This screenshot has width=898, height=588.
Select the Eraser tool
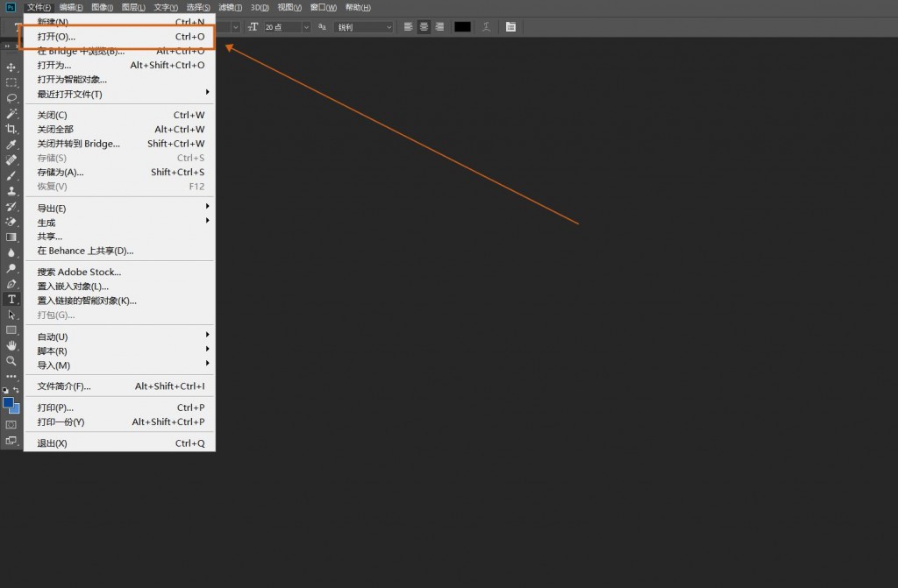(x=11, y=222)
